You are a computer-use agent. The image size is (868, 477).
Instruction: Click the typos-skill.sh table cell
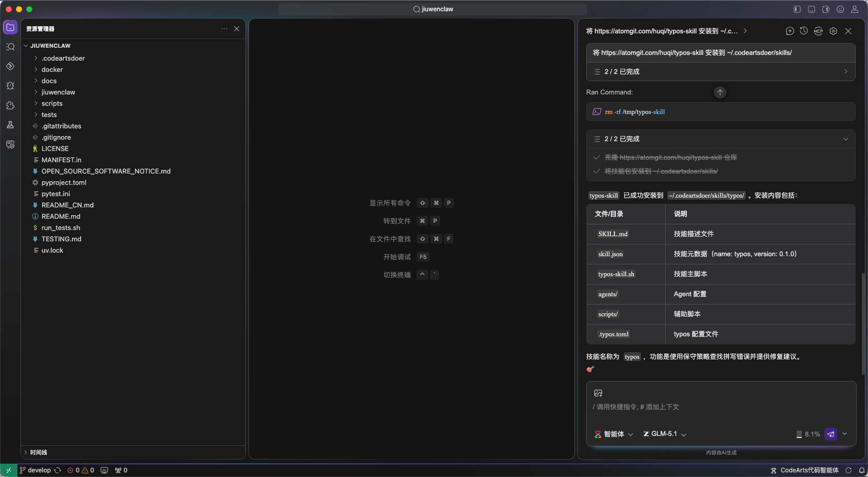(626, 274)
